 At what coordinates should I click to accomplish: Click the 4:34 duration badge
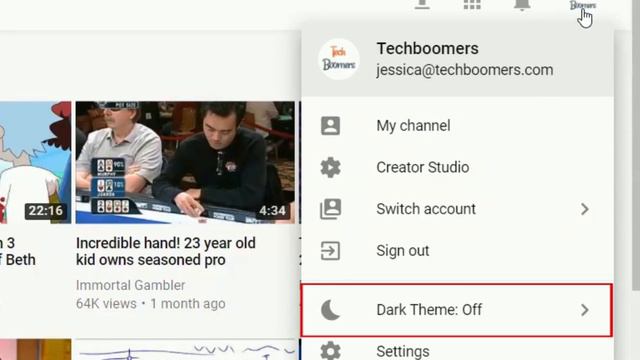pyautogui.click(x=273, y=211)
